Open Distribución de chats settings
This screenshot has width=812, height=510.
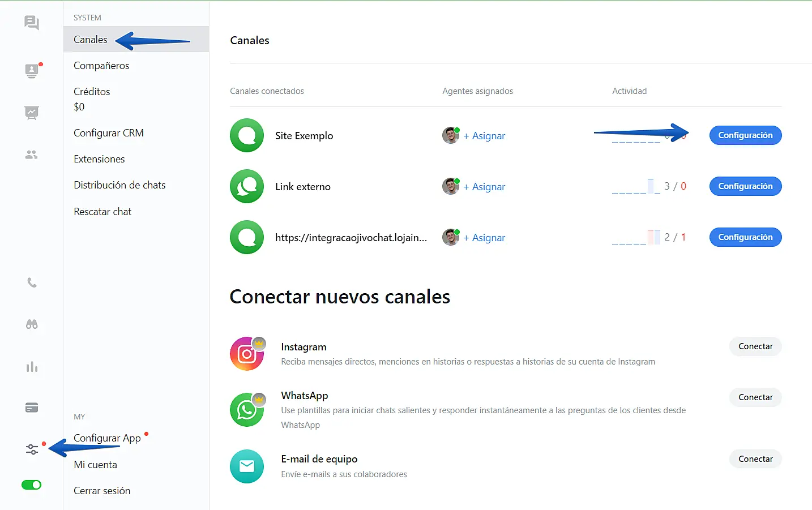coord(119,185)
